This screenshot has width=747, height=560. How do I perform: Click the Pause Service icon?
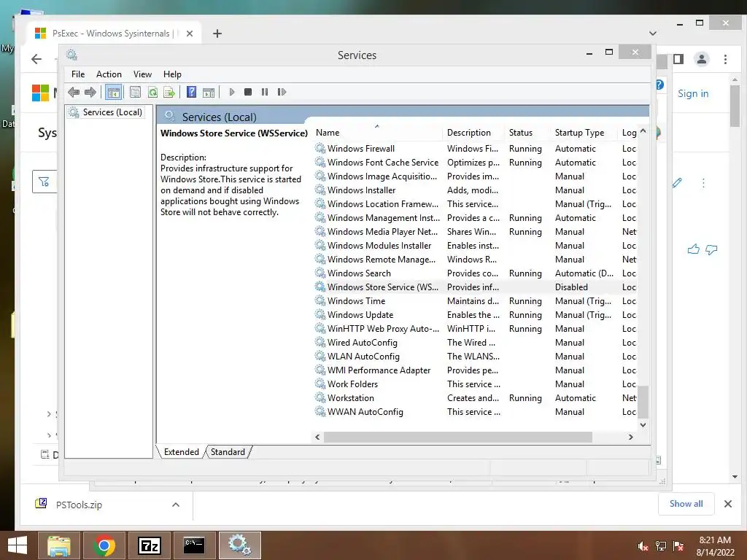[265, 92]
